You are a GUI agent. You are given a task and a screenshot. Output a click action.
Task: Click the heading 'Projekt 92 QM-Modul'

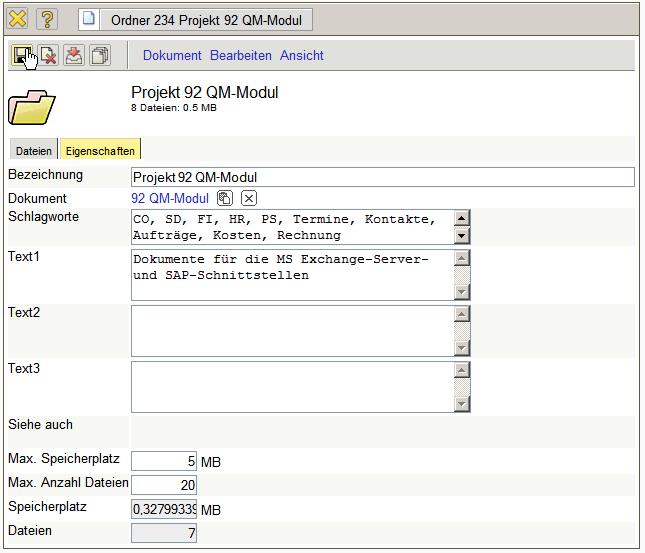[x=204, y=93]
